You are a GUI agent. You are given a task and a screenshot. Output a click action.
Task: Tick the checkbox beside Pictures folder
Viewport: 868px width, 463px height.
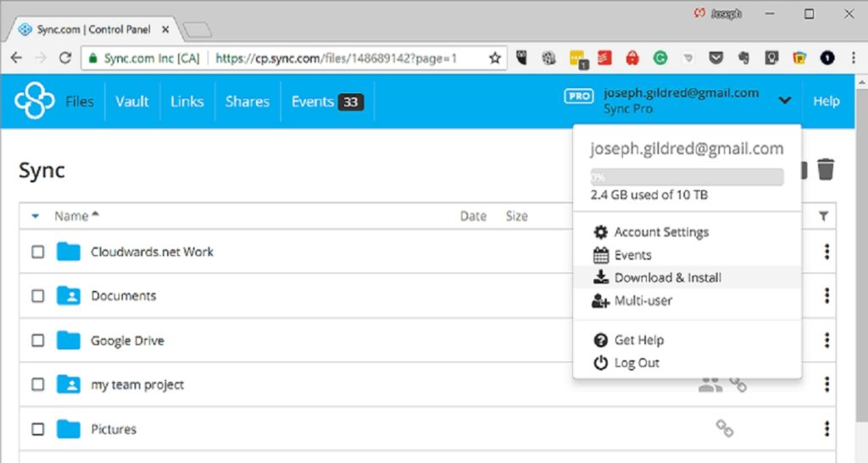click(38, 429)
